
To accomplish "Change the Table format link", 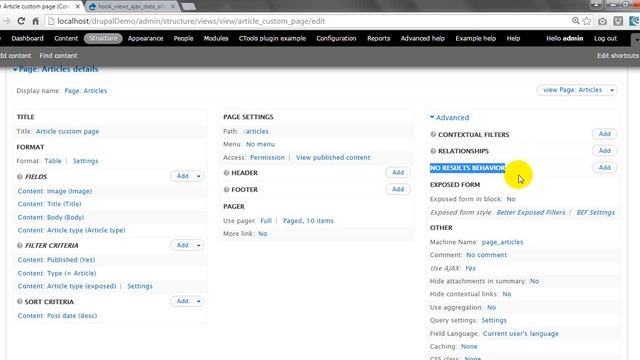I will (x=53, y=161).
